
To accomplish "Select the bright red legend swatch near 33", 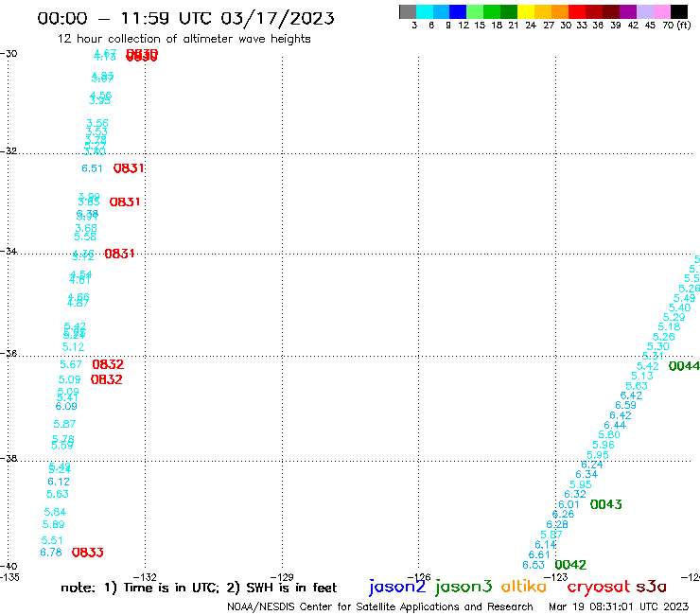I will (577, 11).
